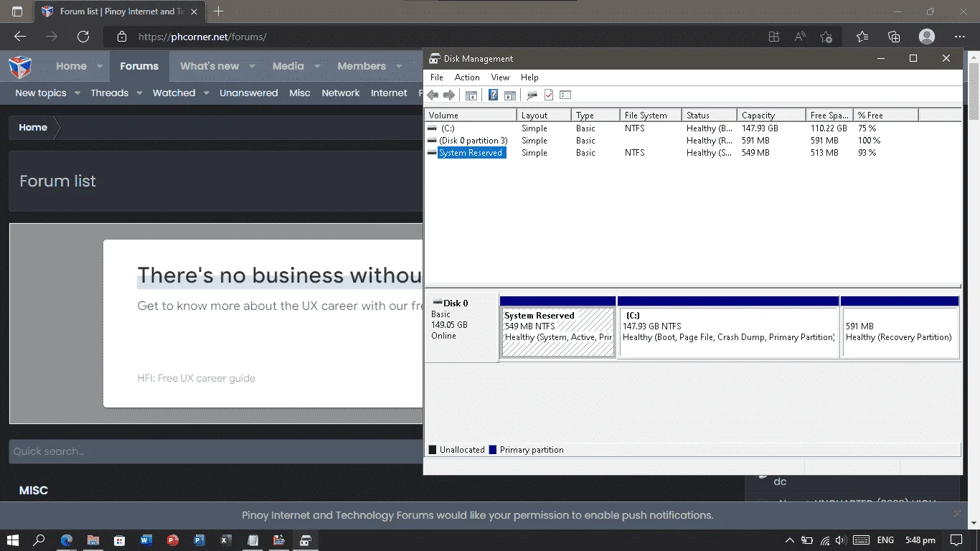Image resolution: width=980 pixels, height=551 pixels.
Task: Expand the Members dropdown arrow
Action: pyautogui.click(x=399, y=67)
